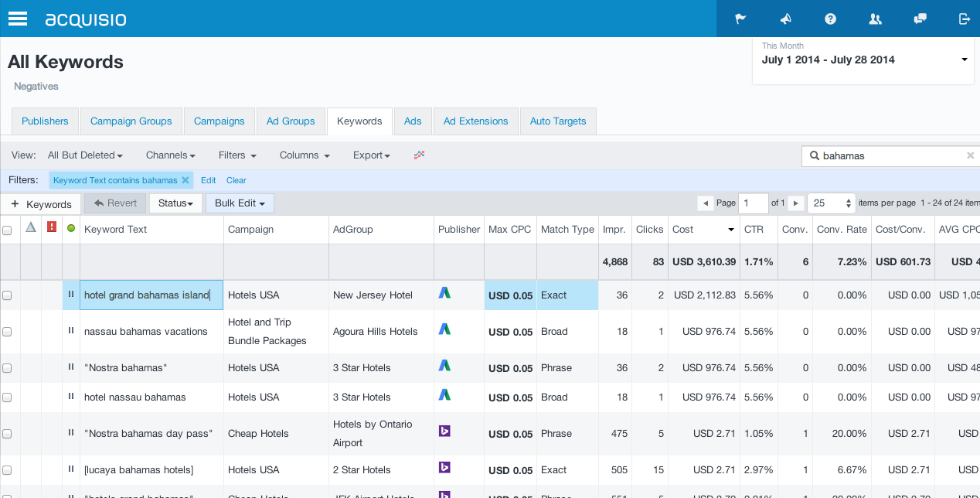
Task: Click pause icon for nassau bahamas vacations
Action: pyautogui.click(x=71, y=331)
